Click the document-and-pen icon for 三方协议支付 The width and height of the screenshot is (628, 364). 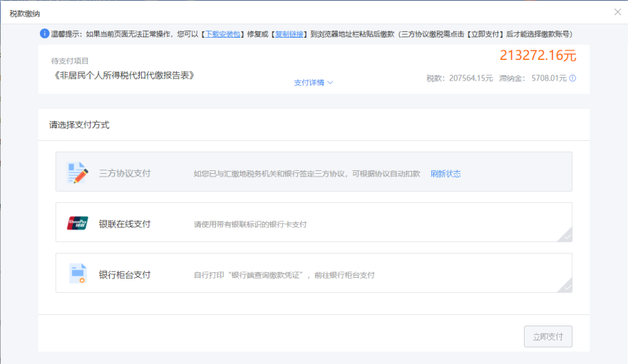(77, 172)
